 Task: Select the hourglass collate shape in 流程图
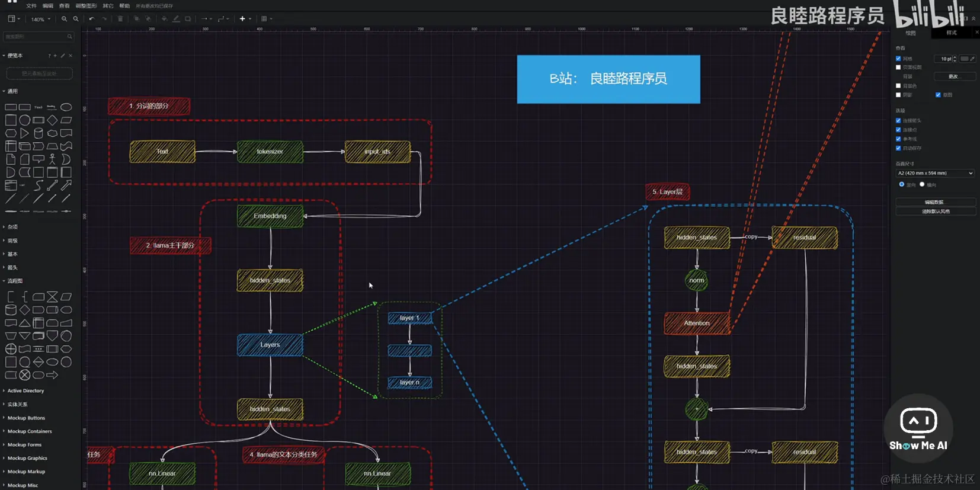[x=52, y=297]
